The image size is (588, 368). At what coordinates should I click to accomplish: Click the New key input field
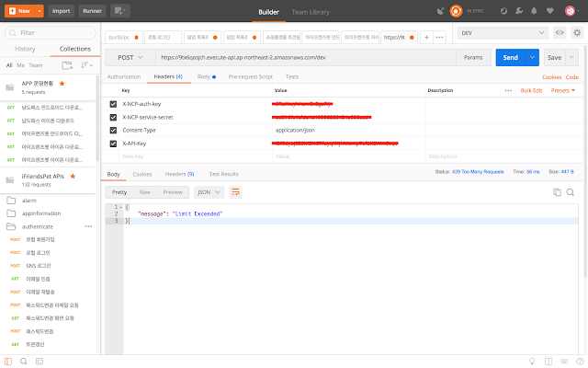[196, 156]
